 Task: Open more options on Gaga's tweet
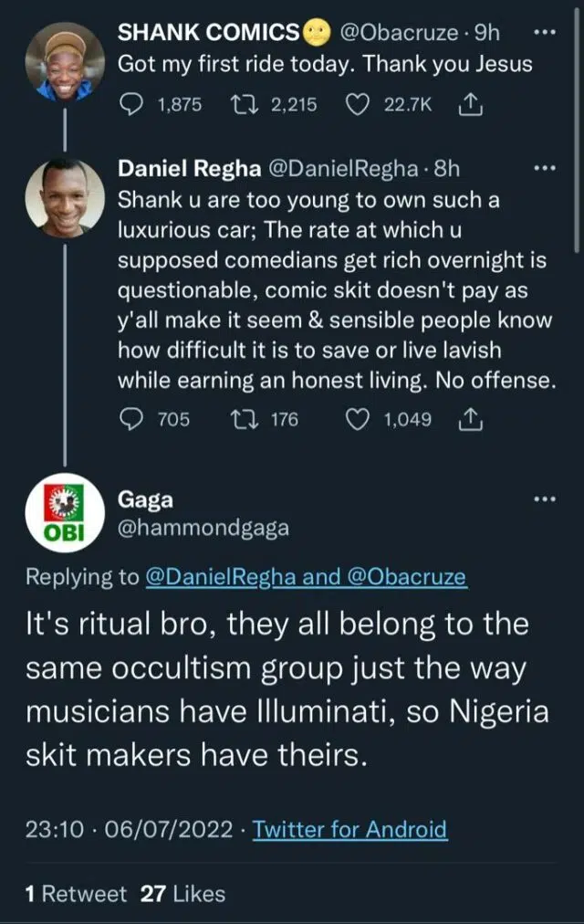[544, 499]
